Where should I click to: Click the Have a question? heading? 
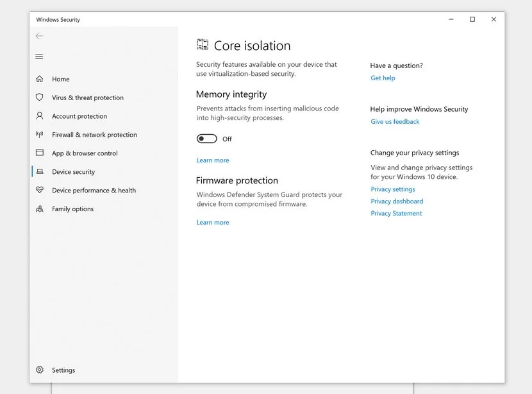(x=396, y=65)
